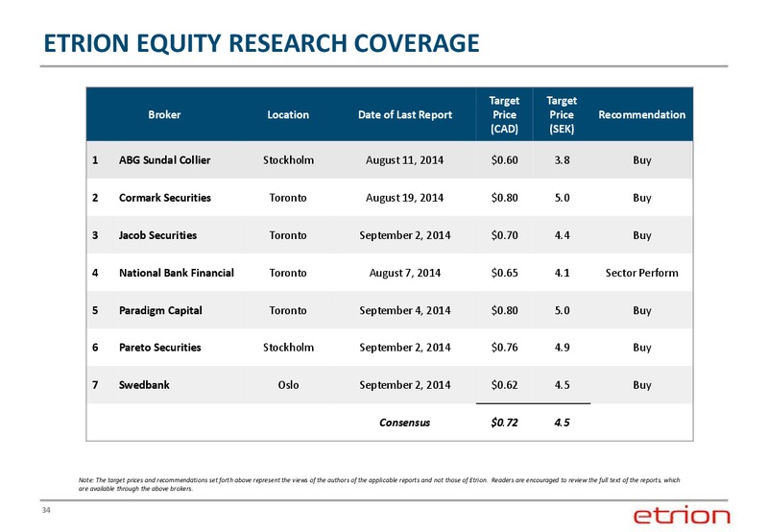Click the Recommendation column header
Viewport: 768px width, 532px height.
tap(641, 114)
